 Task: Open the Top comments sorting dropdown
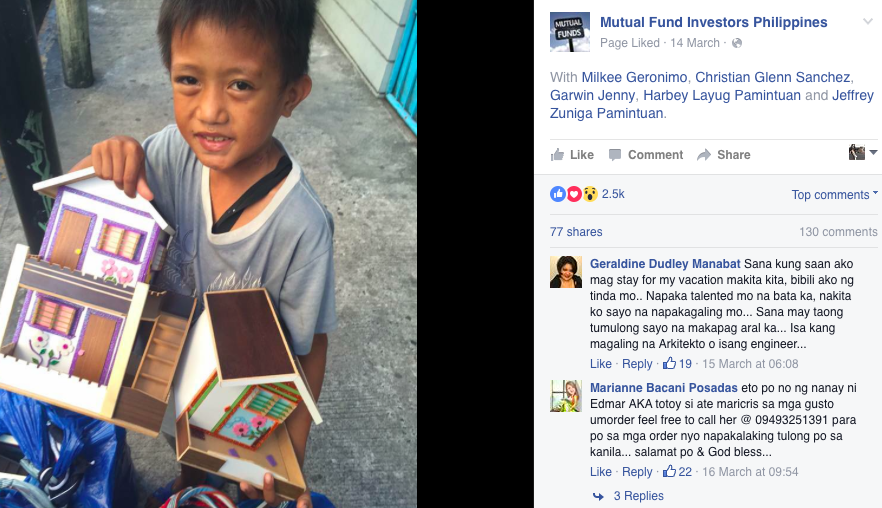click(834, 195)
